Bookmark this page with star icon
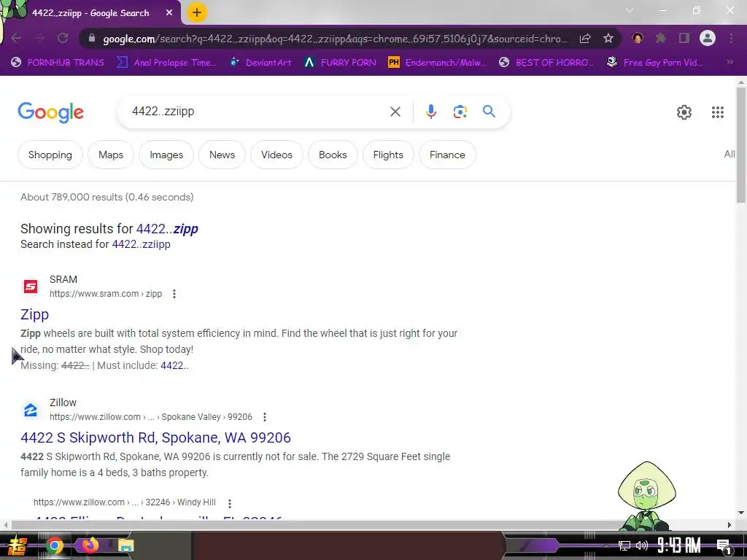The height and width of the screenshot is (560, 747). [x=608, y=39]
